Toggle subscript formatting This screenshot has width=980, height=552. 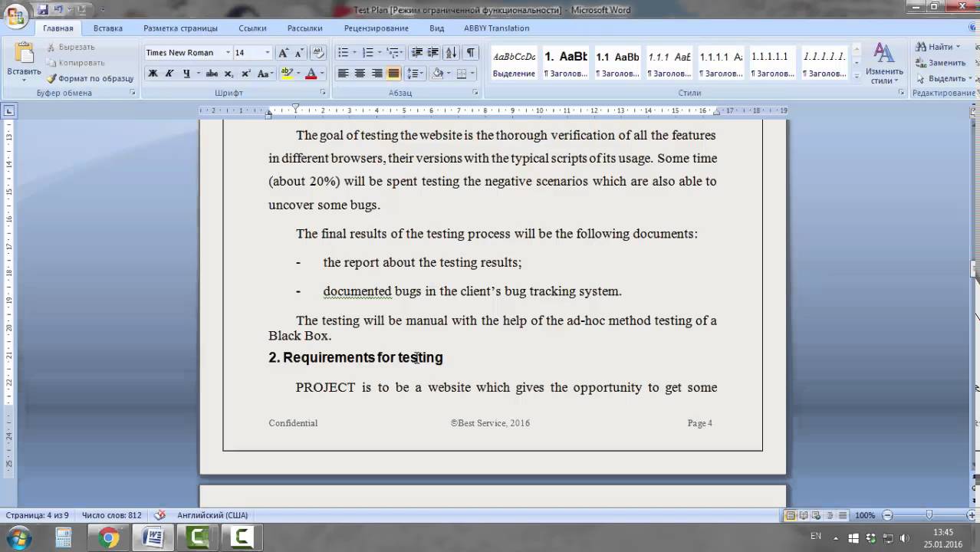tap(229, 74)
